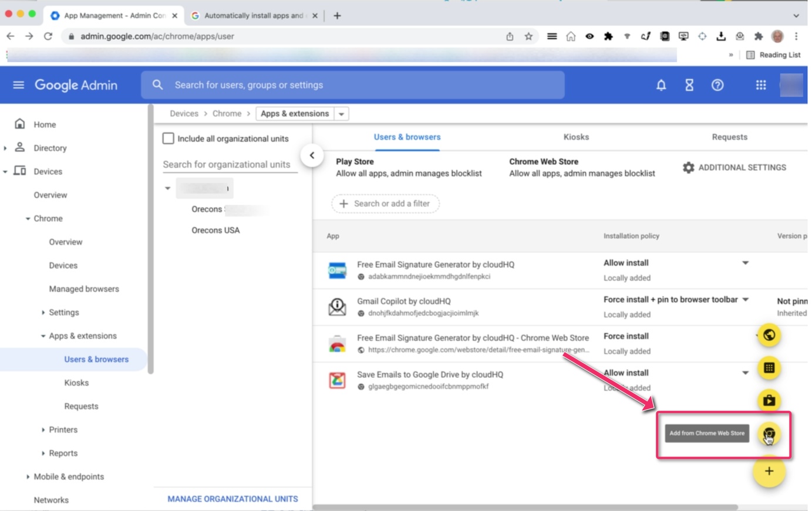Click MANAGE ORGANIZATIONAL UNITS link
812x511 pixels.
click(233, 499)
